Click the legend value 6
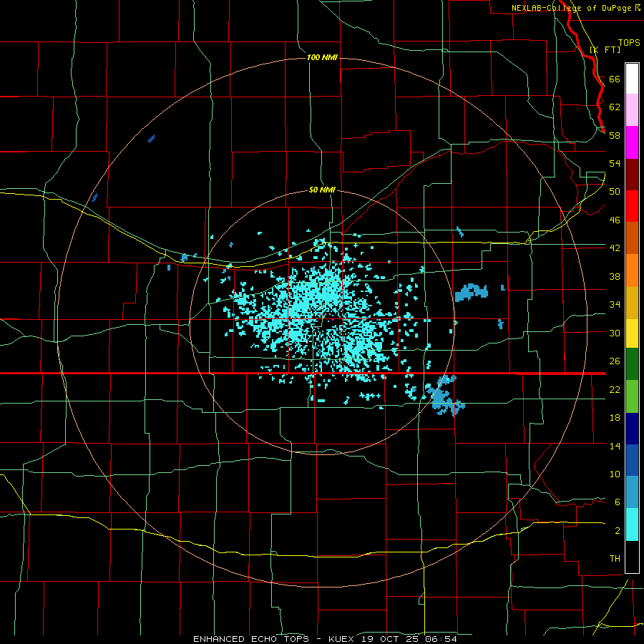Viewport: 644px width, 644px height. point(618,502)
